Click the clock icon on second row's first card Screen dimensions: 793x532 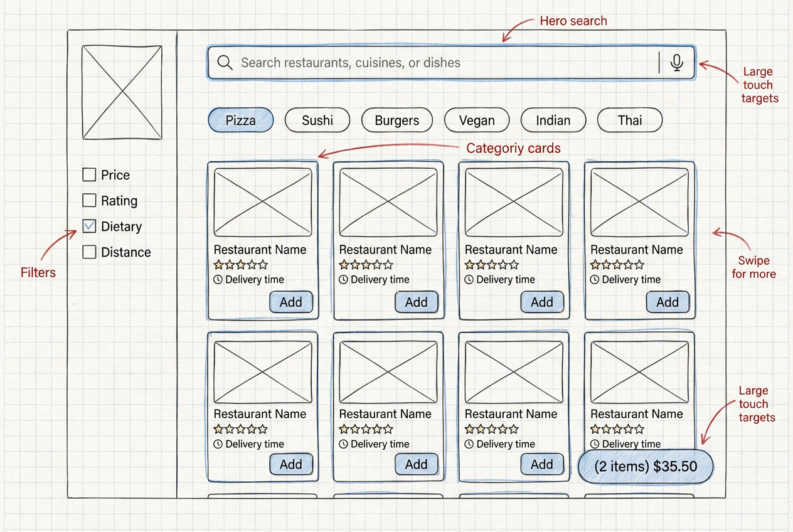[x=218, y=444]
